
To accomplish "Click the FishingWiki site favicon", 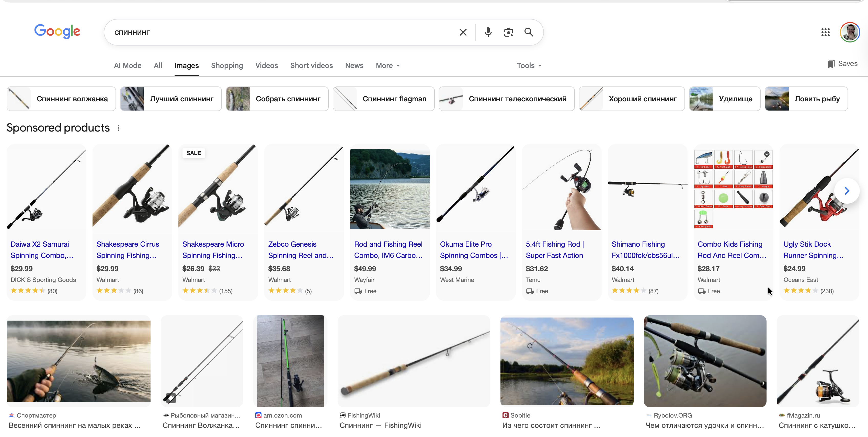I will tap(343, 416).
